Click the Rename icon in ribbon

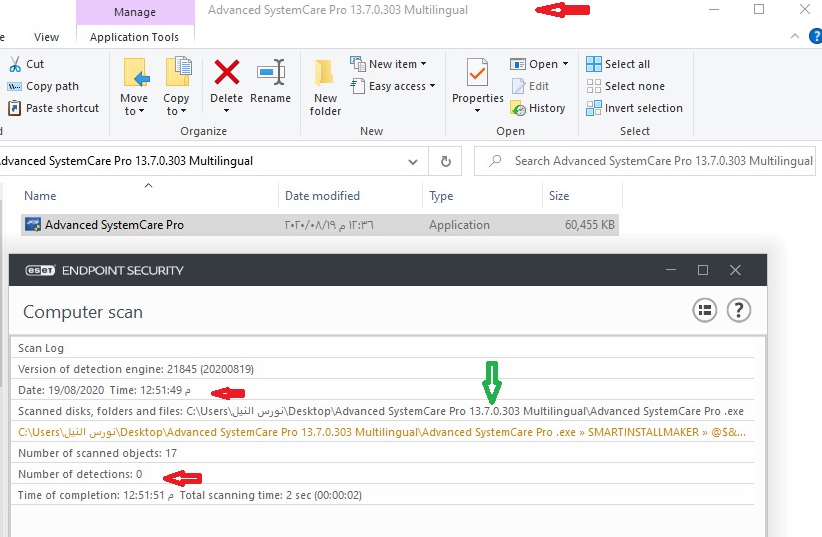(x=270, y=74)
